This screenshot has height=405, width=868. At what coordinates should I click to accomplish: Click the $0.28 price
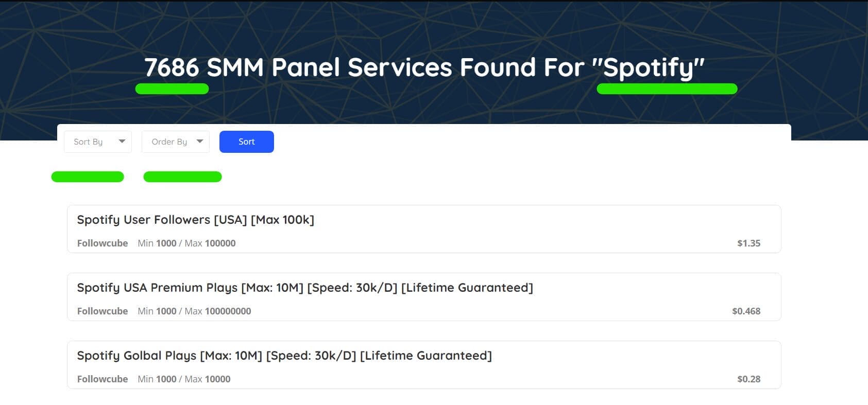748,379
